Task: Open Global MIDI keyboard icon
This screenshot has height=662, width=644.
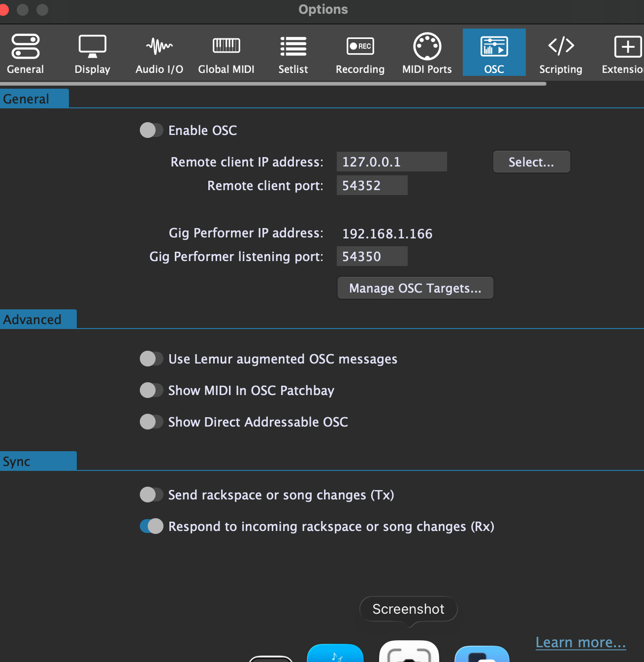Action: pos(226,46)
